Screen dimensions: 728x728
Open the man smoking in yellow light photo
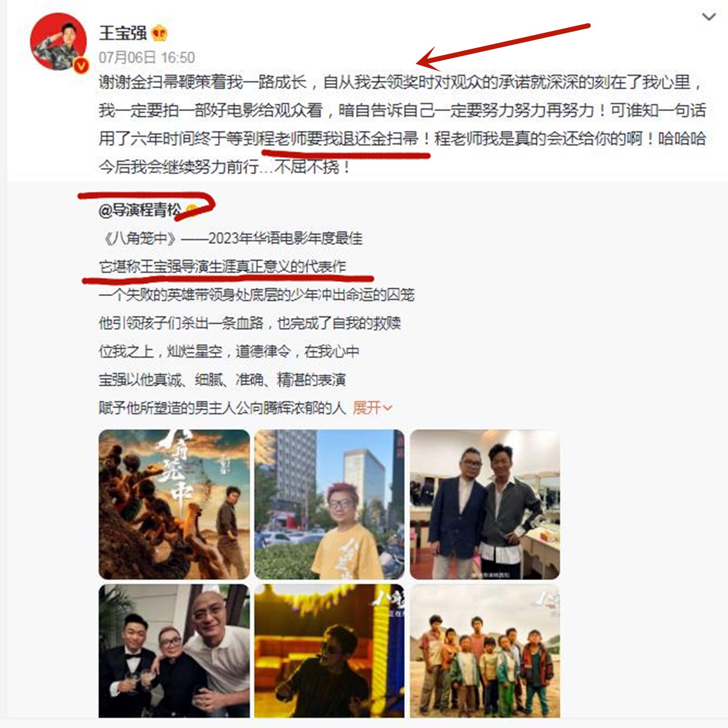(x=329, y=651)
